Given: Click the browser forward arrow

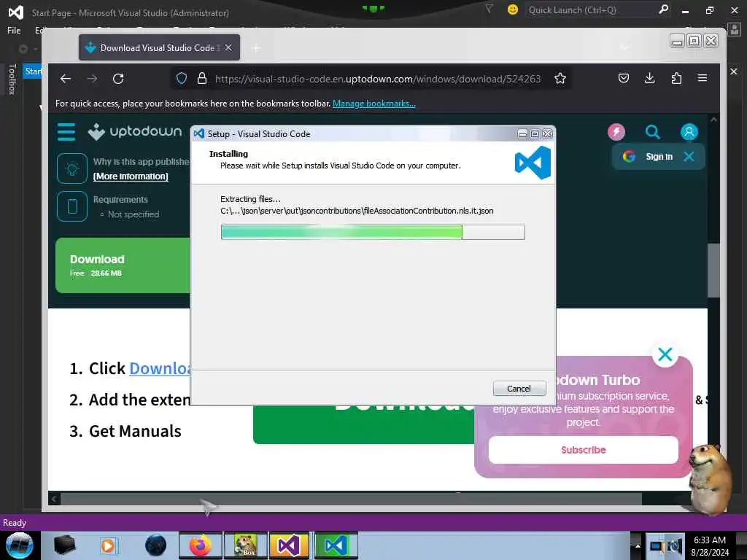Looking at the screenshot, I should (92, 79).
